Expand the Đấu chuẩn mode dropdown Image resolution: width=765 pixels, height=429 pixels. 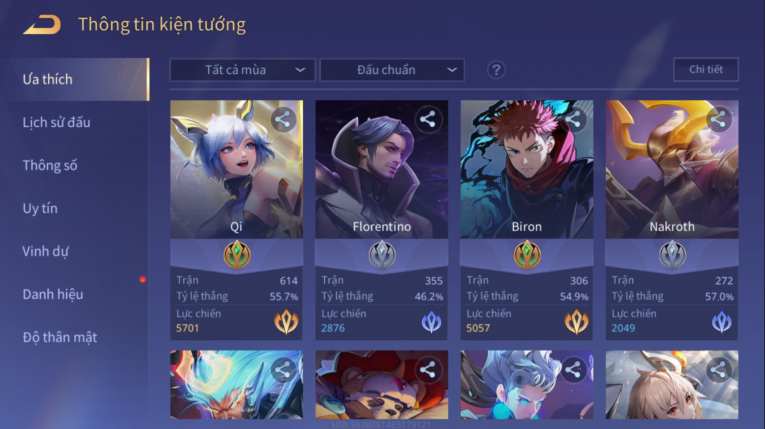click(392, 70)
